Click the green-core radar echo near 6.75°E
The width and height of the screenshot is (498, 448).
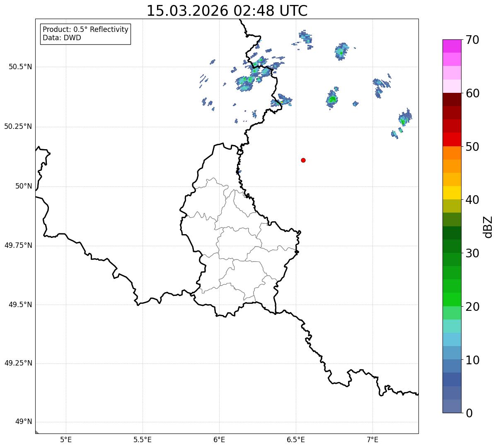pos(332,99)
